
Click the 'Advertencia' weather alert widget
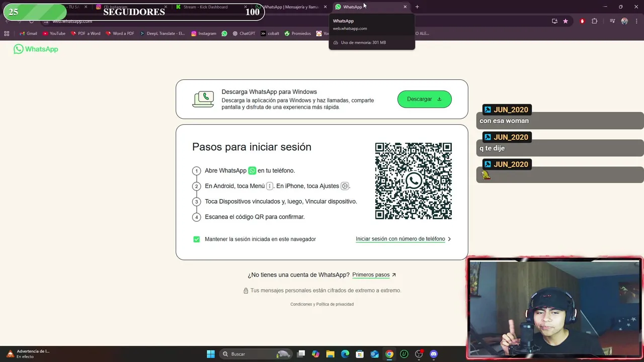pyautogui.click(x=28, y=354)
